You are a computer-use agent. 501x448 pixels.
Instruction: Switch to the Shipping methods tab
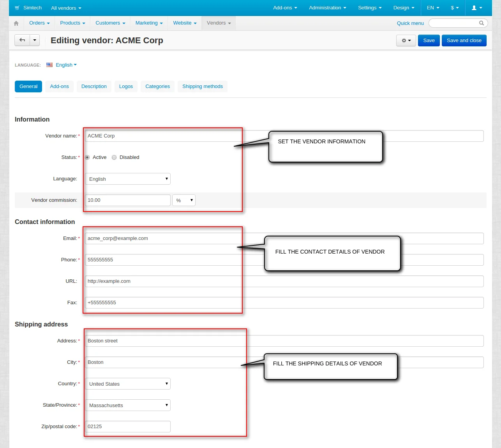point(202,86)
